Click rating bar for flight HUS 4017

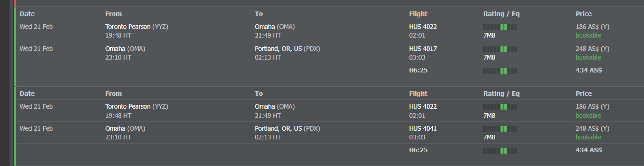coord(500,49)
